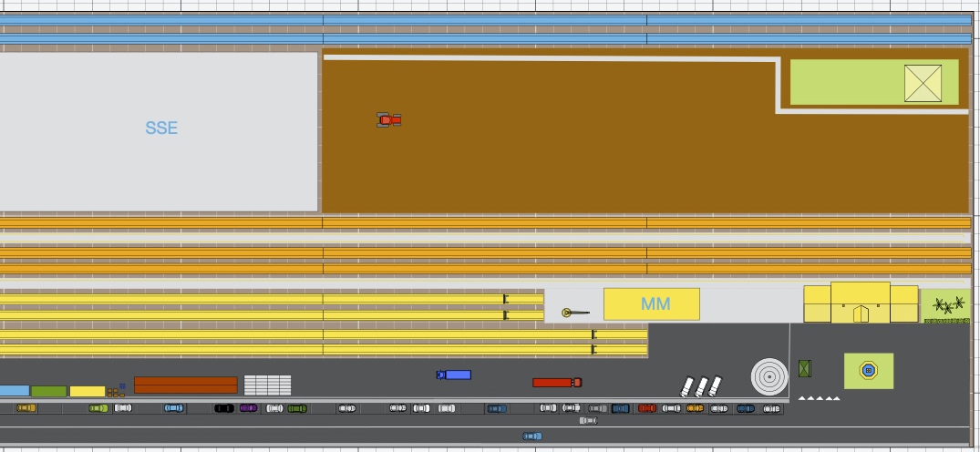The image size is (980, 452).
Task: Select the yellow building with the entrance door
Action: tap(861, 303)
